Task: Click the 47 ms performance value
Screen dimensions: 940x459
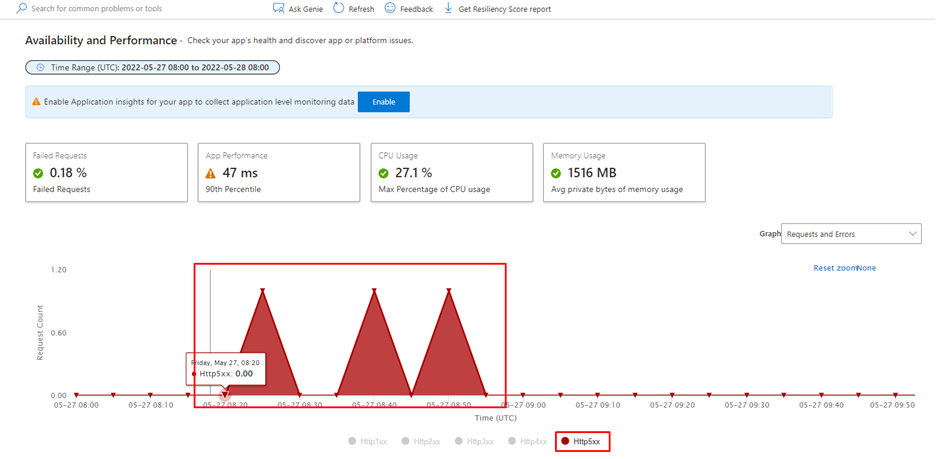Action: point(240,173)
